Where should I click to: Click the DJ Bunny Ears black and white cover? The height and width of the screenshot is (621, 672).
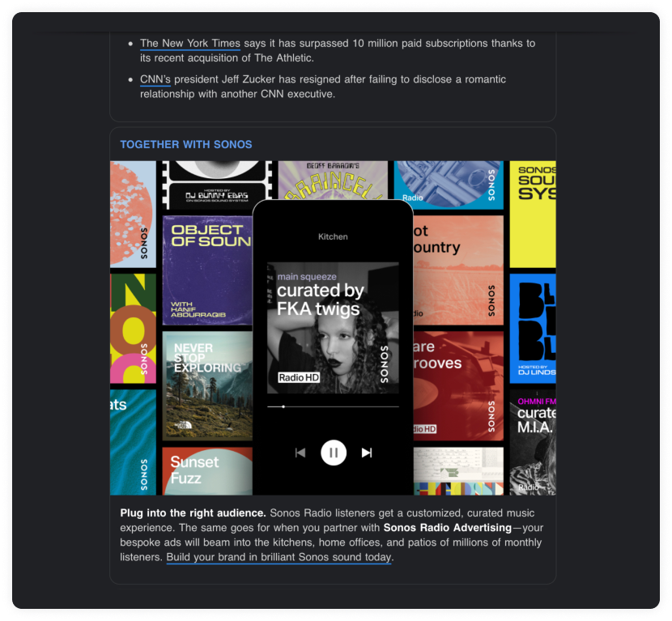217,185
